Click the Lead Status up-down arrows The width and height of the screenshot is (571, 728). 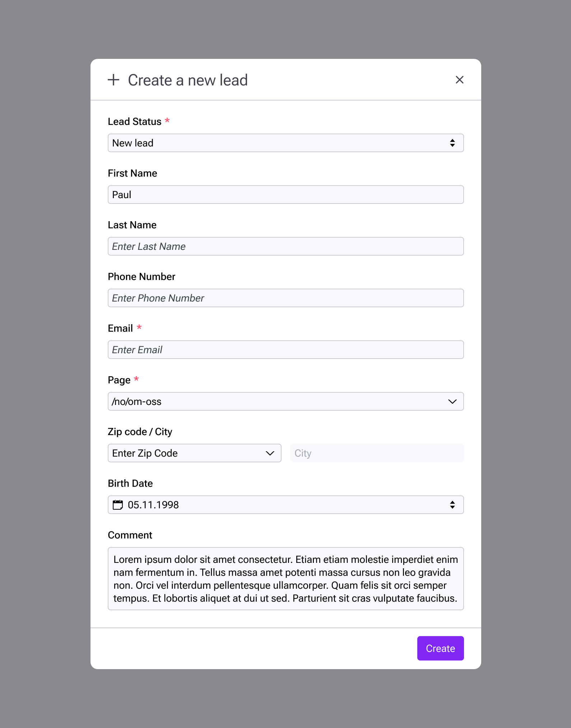point(452,143)
